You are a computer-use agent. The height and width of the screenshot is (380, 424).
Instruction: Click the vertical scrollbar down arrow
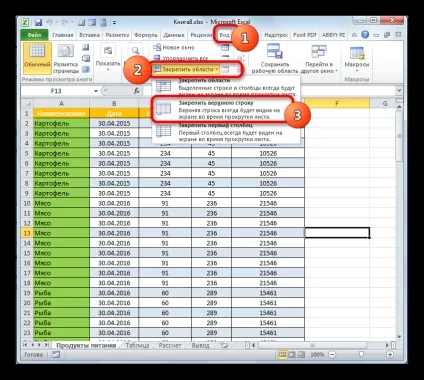click(399, 337)
